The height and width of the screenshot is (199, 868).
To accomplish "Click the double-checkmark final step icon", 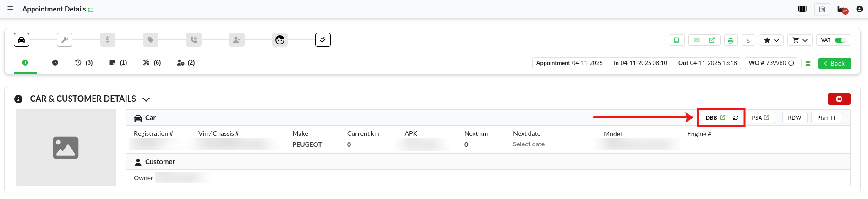I will 322,40.
